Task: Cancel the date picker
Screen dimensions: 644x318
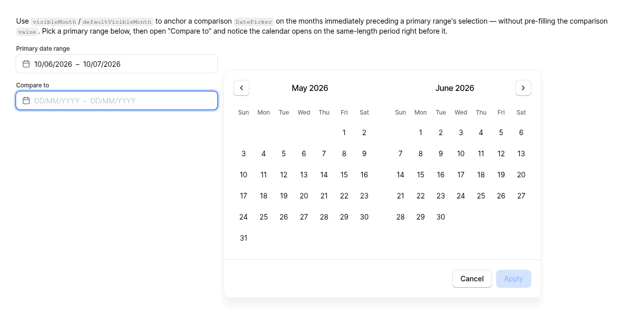Action: click(472, 279)
